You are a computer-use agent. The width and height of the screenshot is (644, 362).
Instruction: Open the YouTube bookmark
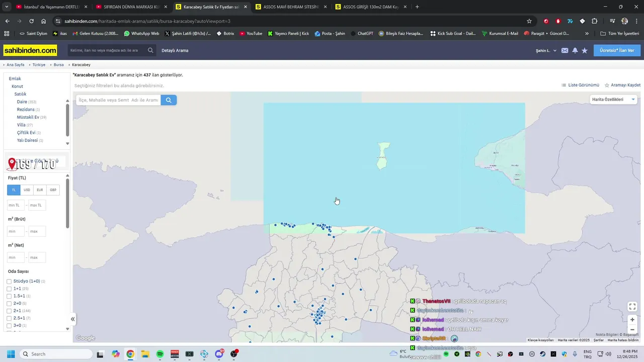251,33
